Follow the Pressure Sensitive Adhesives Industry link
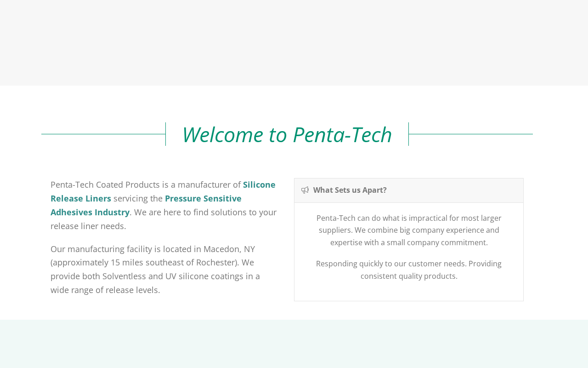Screen dimensions: 588x368 click(x=146, y=205)
